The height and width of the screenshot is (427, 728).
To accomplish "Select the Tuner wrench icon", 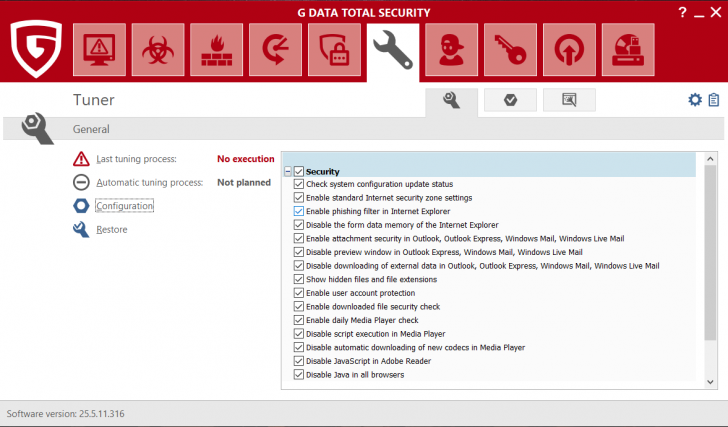I will click(393, 51).
